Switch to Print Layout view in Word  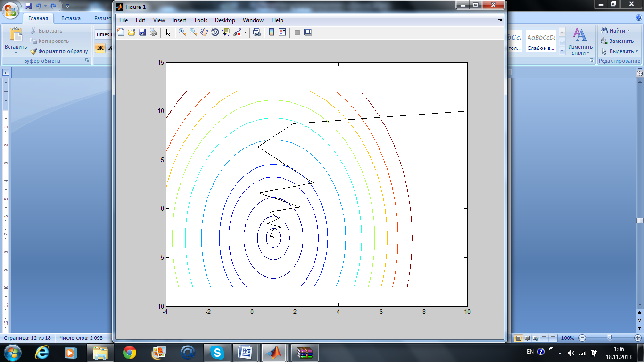[x=519, y=338]
